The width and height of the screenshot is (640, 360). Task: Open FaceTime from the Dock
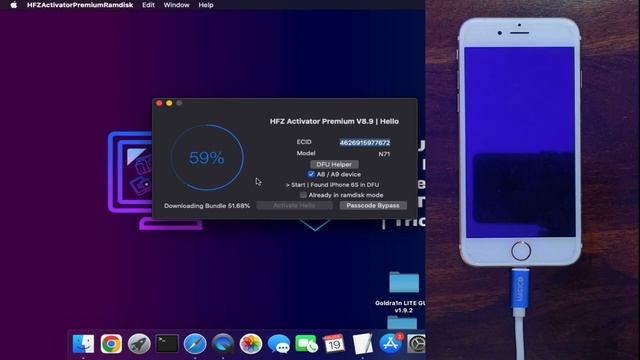[307, 344]
